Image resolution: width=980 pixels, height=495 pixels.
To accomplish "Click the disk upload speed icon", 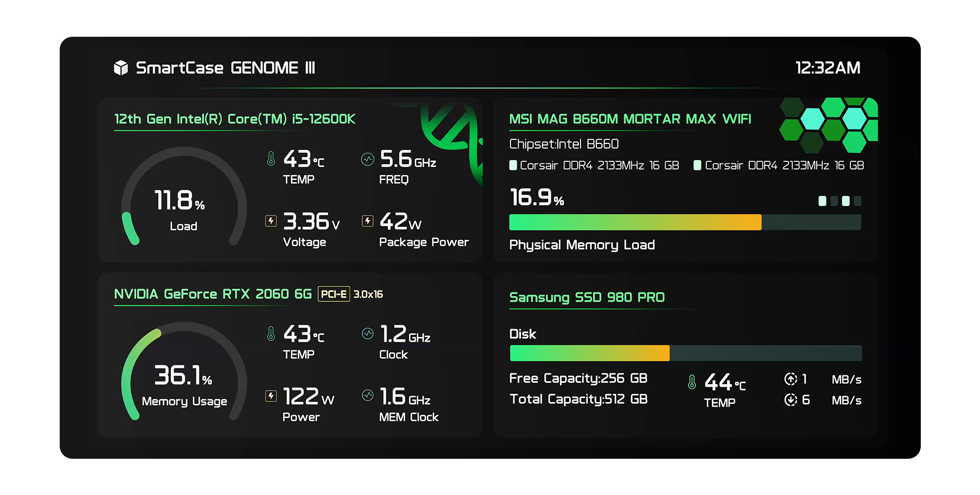I will point(791,379).
